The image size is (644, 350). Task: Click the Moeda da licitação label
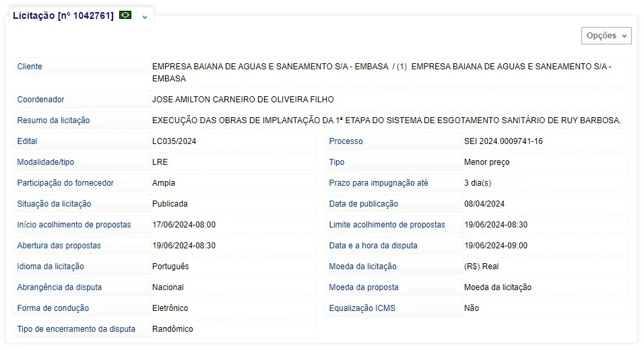click(362, 267)
